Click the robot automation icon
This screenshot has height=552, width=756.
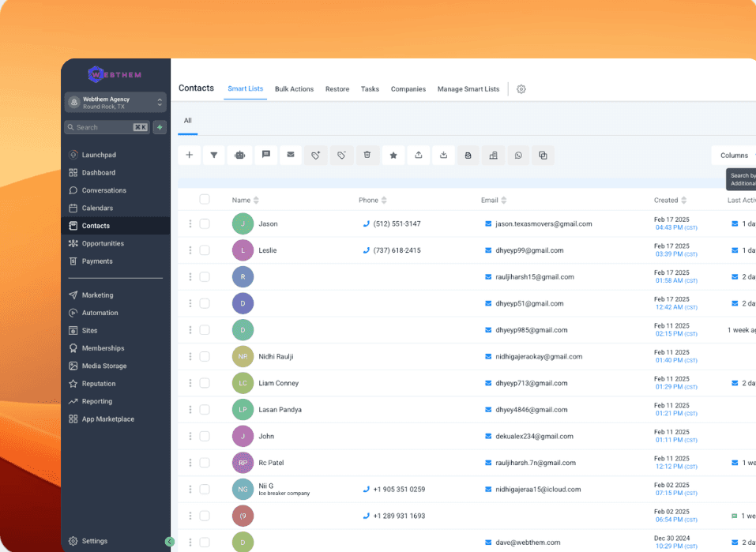point(239,156)
